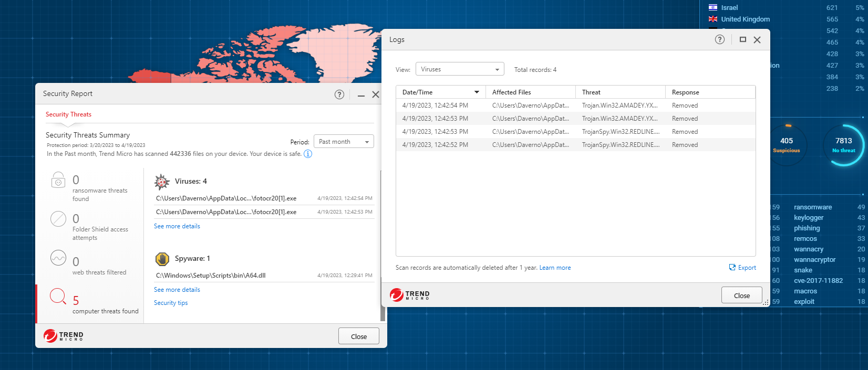The height and width of the screenshot is (370, 868).
Task: Click phishing tag in background list
Action: pos(807,228)
